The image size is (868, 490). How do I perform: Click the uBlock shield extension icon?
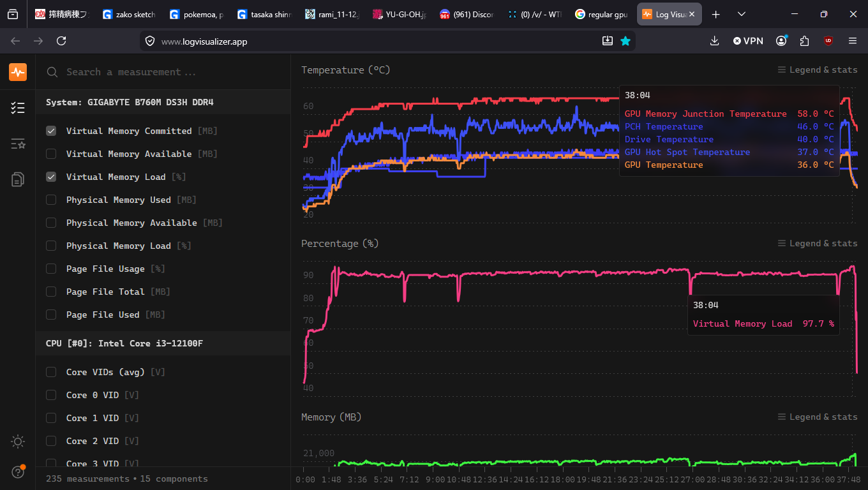(x=828, y=41)
